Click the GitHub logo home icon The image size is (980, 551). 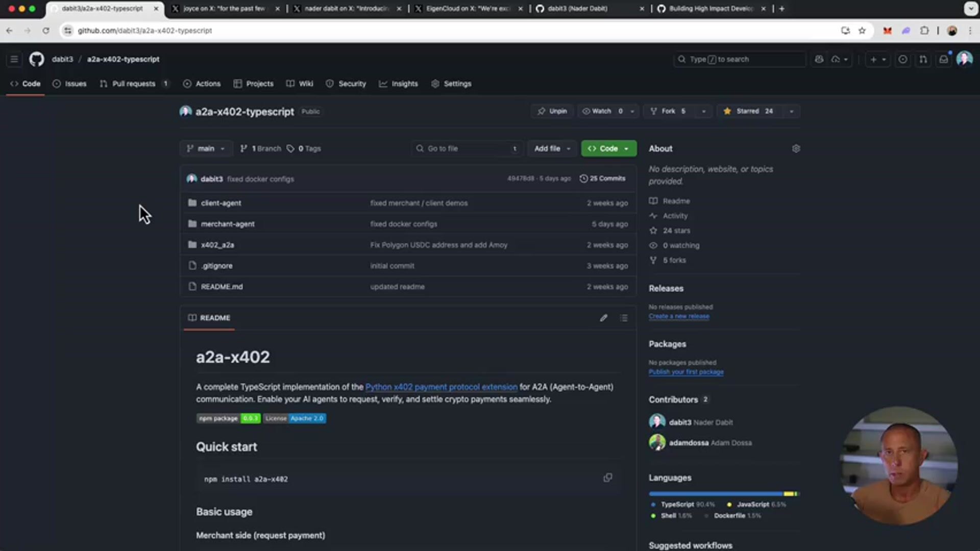(x=36, y=59)
